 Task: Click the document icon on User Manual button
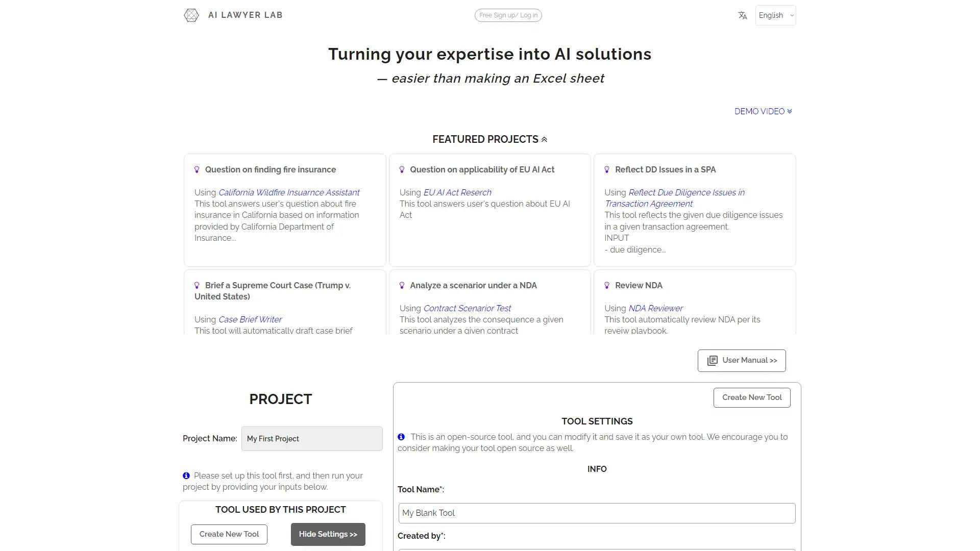[712, 360]
